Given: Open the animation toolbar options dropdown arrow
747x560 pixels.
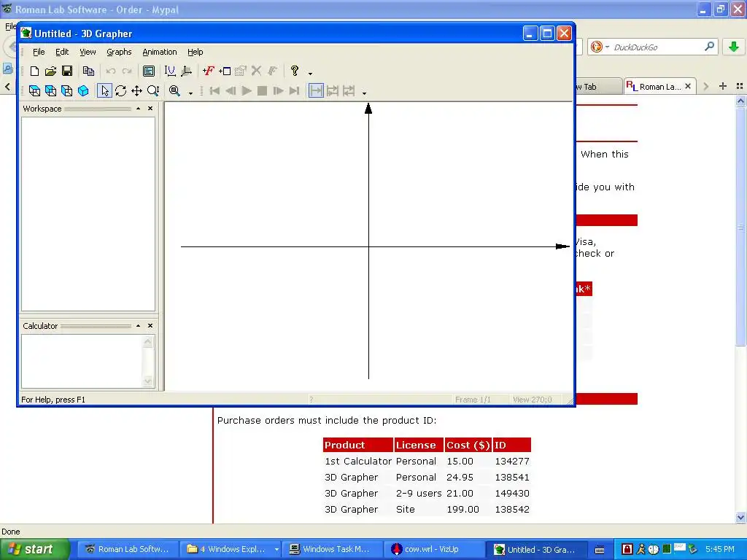Looking at the screenshot, I should click(x=365, y=93).
